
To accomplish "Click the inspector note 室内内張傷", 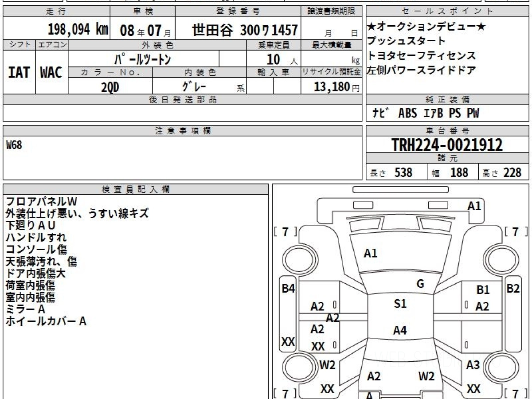I will 30,297.
